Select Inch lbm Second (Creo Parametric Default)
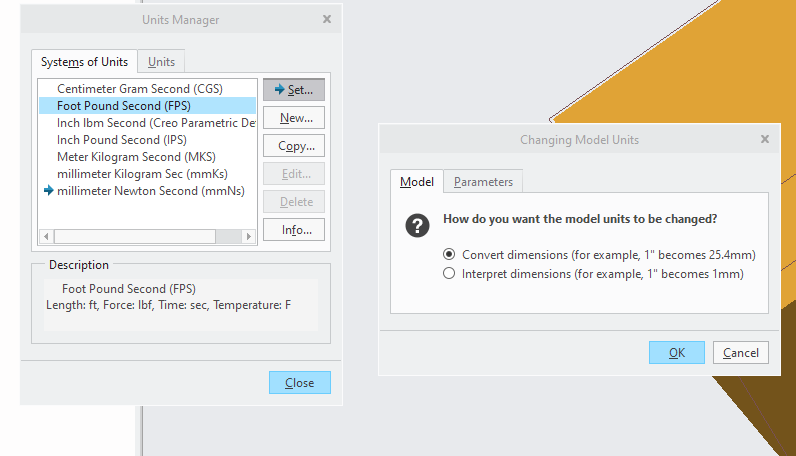 point(147,123)
